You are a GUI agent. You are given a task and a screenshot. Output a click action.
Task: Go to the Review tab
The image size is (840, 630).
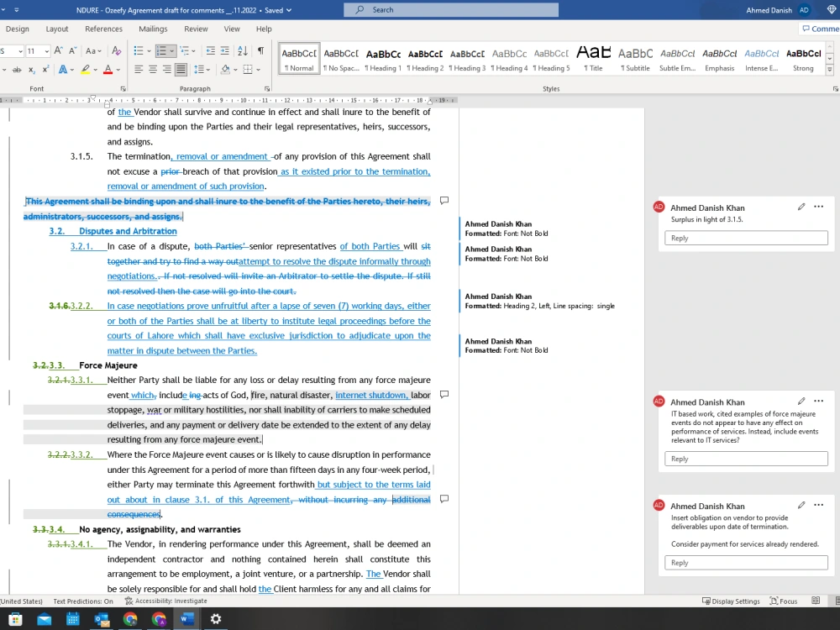[196, 29]
